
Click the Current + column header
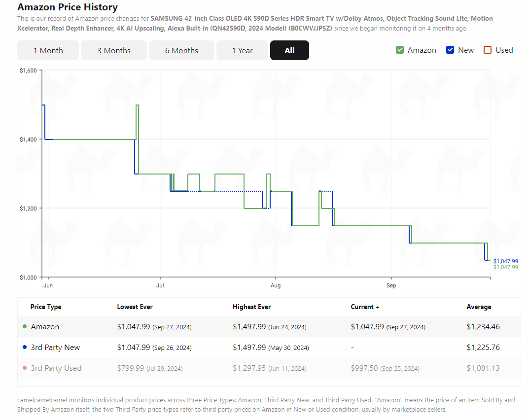pos(365,307)
